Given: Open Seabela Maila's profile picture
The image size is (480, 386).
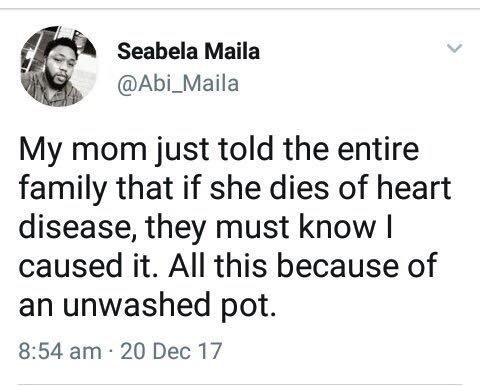Looking at the screenshot, I should [x=59, y=66].
